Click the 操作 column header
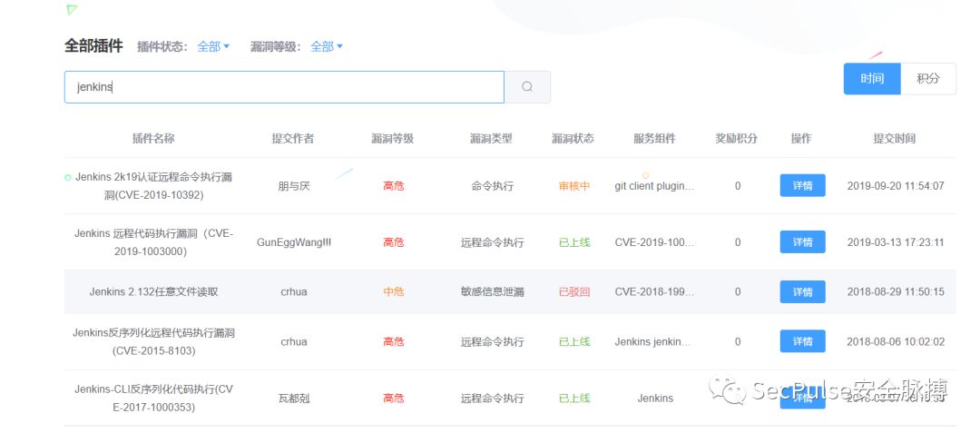 click(x=801, y=139)
